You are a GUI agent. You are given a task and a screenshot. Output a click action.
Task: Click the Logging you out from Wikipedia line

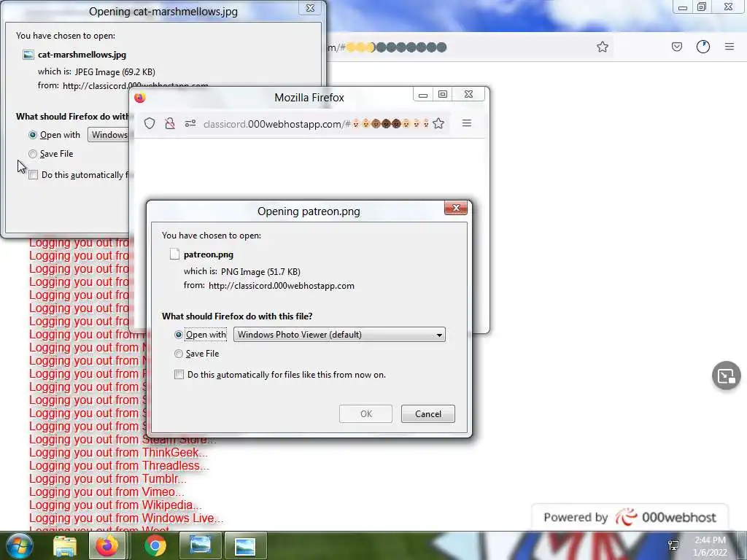tap(115, 505)
